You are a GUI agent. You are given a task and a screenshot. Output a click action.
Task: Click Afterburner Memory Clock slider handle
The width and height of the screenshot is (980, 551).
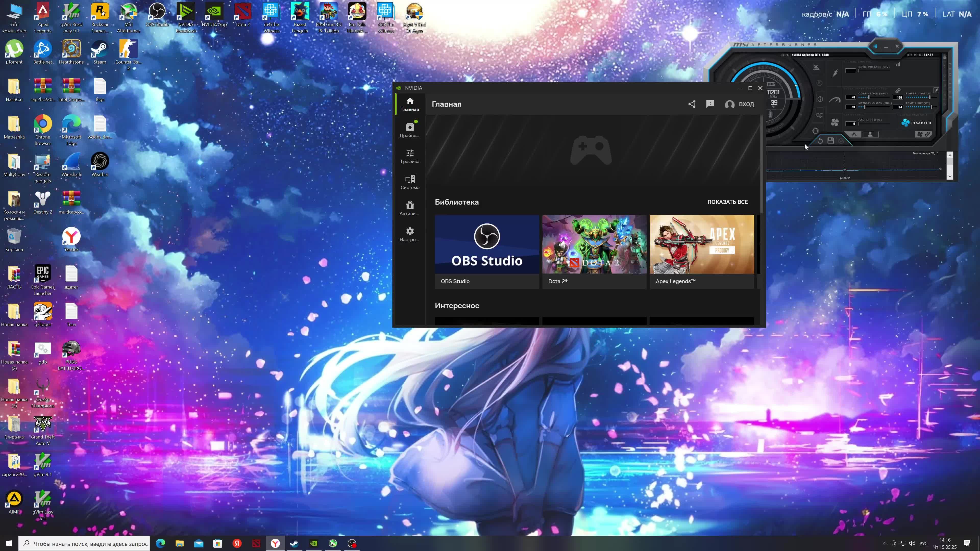(x=864, y=107)
